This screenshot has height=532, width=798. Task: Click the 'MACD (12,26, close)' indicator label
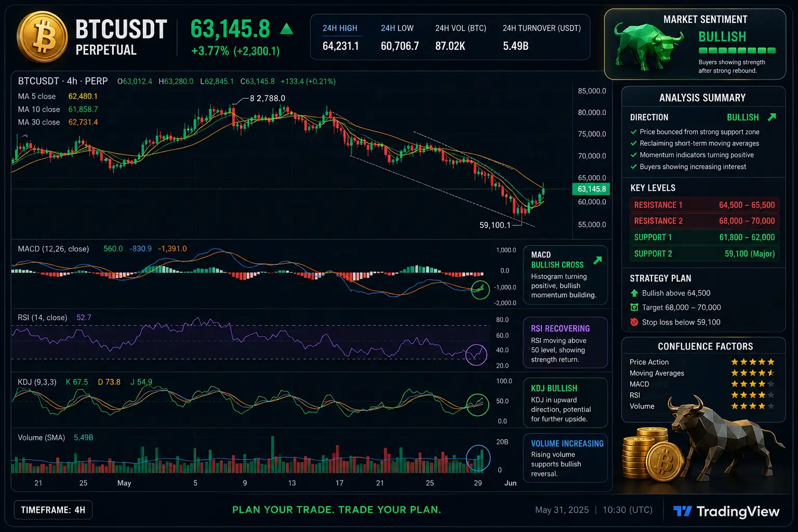[x=54, y=249]
